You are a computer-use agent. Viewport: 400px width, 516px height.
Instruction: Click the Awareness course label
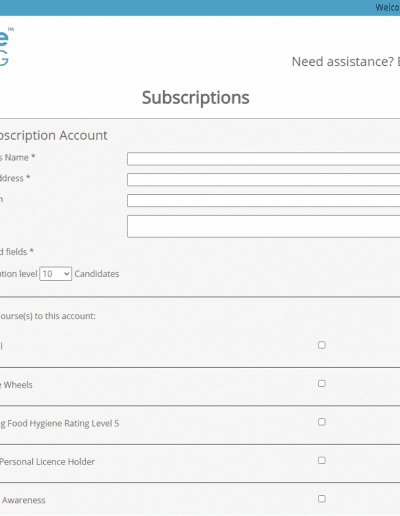[23, 500]
